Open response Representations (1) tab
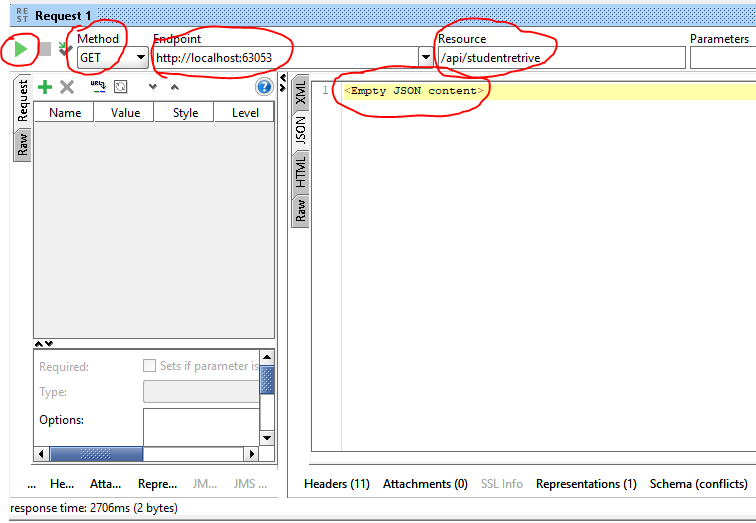 [x=586, y=483]
